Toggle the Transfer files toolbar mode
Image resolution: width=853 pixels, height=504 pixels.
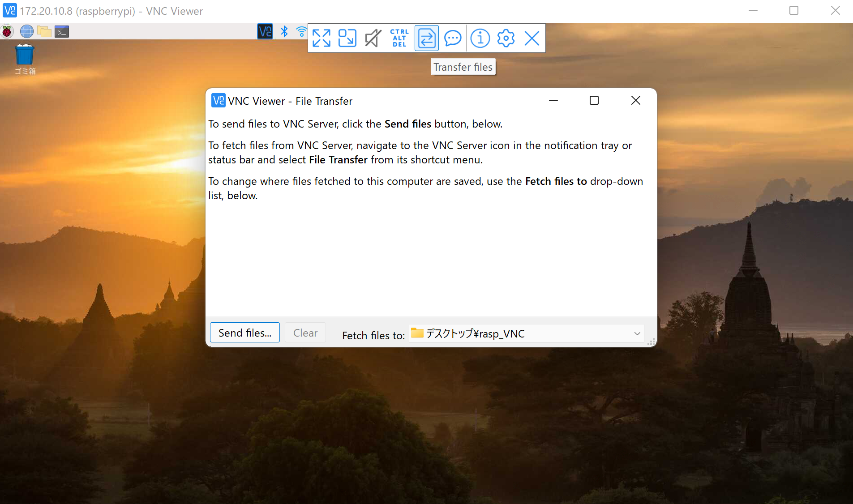(426, 38)
